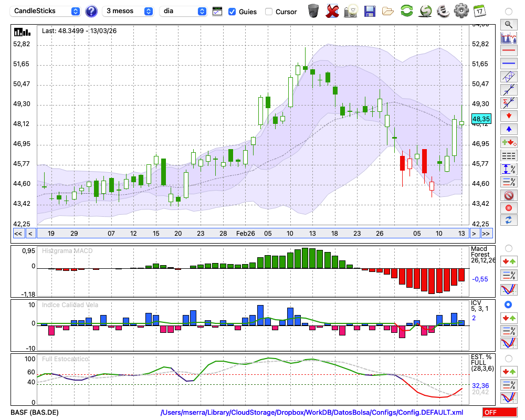Select the magnifying glass zoom tool

pos(508,24)
